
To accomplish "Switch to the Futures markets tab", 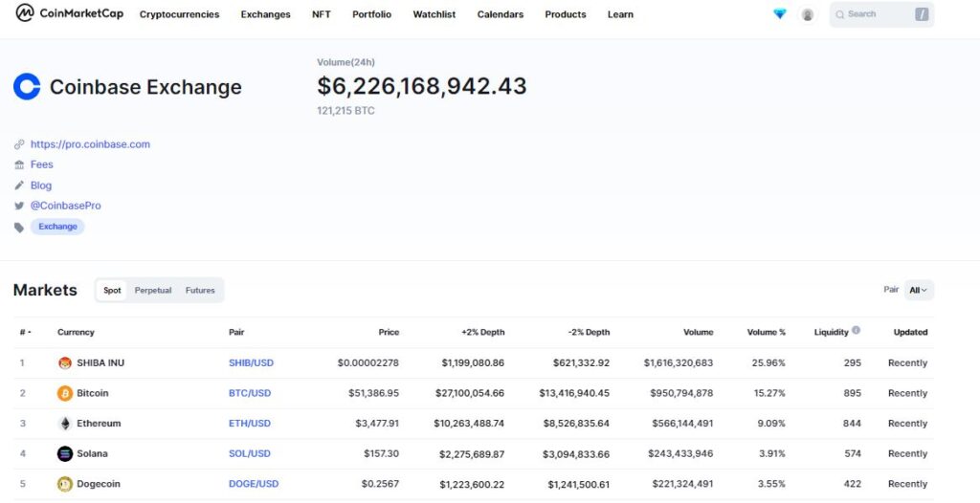I will [200, 291].
